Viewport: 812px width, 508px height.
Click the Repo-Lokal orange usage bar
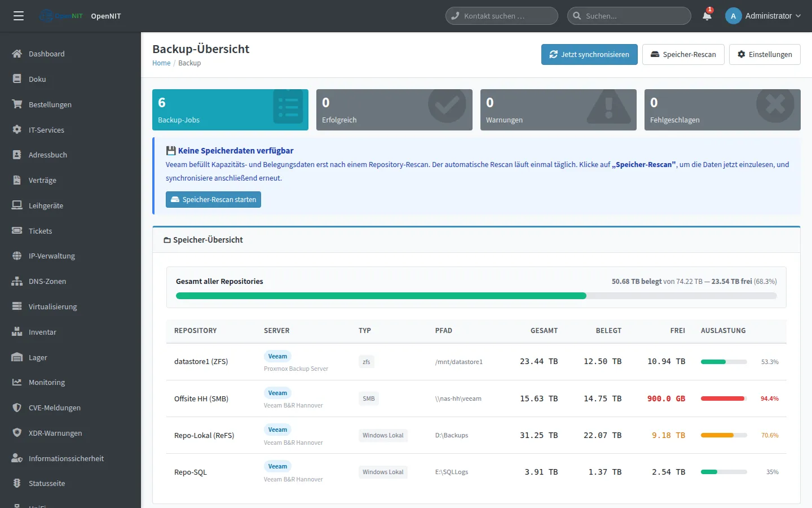click(x=723, y=435)
